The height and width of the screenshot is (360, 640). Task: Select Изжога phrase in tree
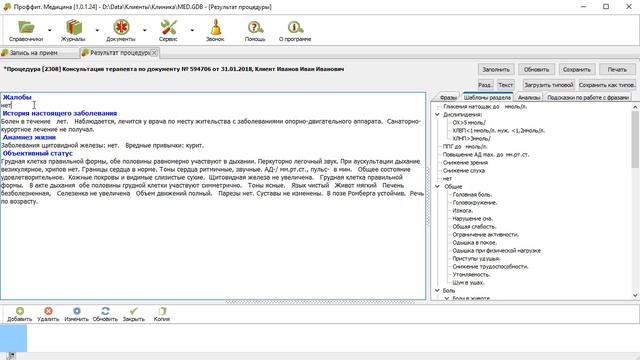[x=462, y=211]
